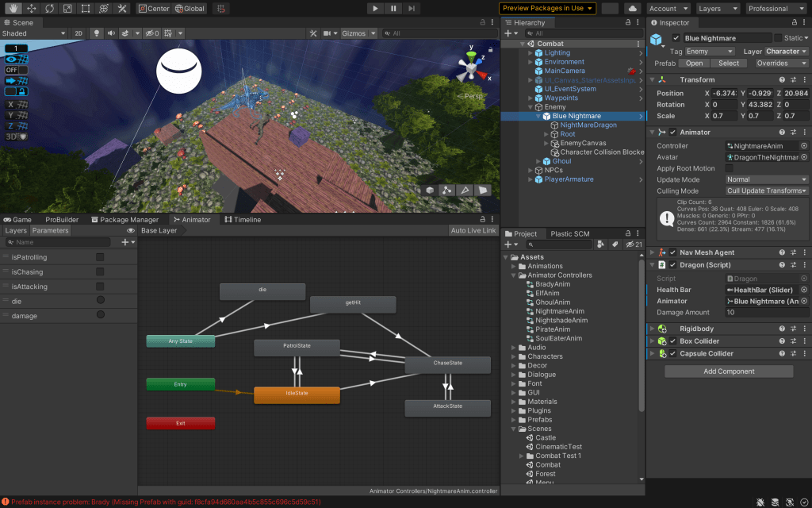The image size is (812, 508).
Task: Click the Step frame button
Action: [412, 9]
